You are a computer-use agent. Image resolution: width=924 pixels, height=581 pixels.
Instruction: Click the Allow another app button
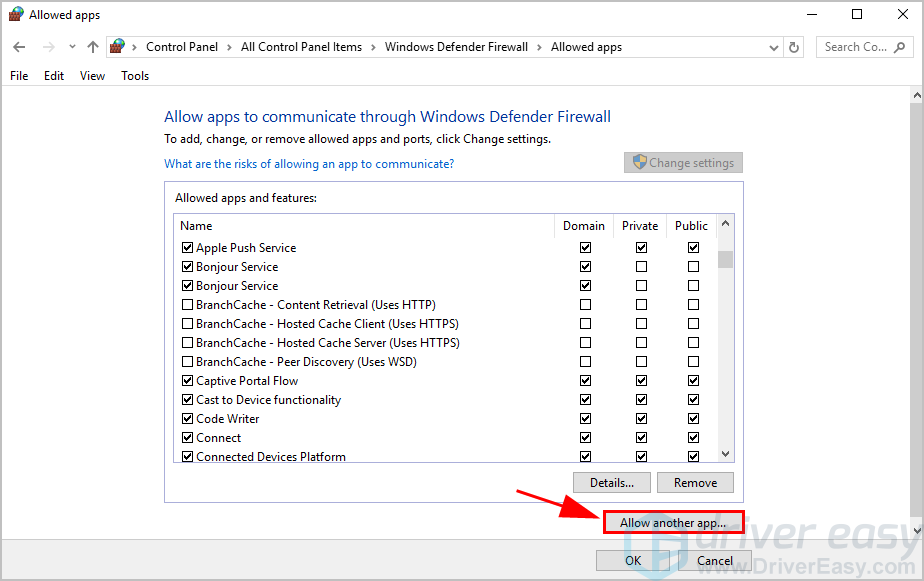coord(673,523)
